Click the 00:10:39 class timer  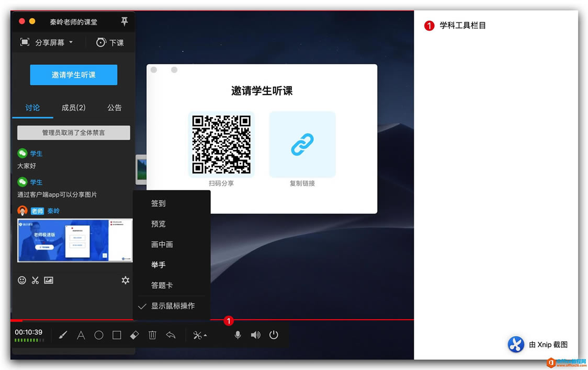point(28,332)
